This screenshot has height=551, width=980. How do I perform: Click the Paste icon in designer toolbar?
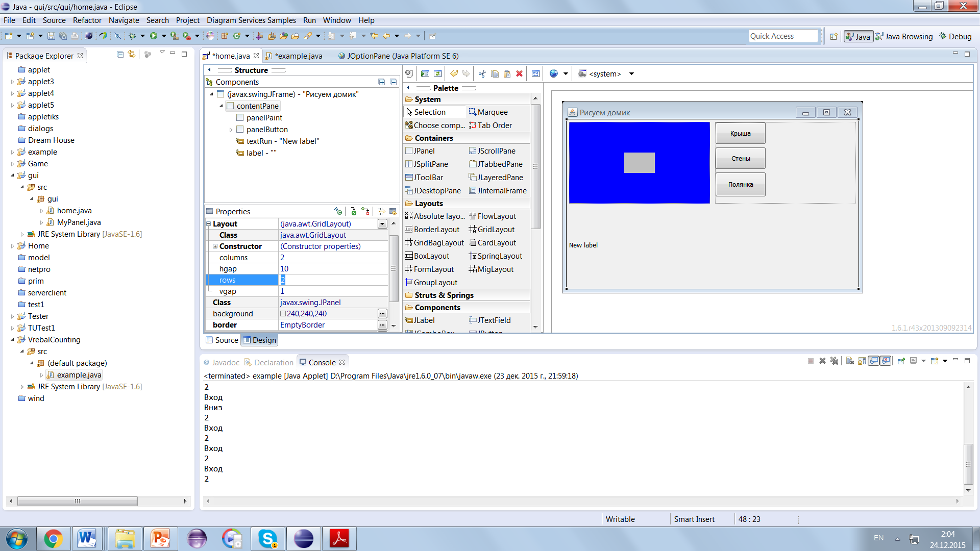[507, 73]
